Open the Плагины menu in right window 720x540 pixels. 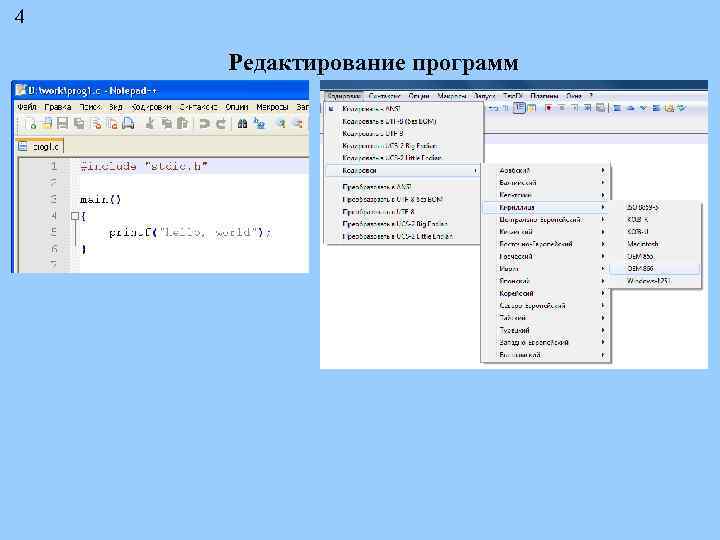pyautogui.click(x=544, y=96)
